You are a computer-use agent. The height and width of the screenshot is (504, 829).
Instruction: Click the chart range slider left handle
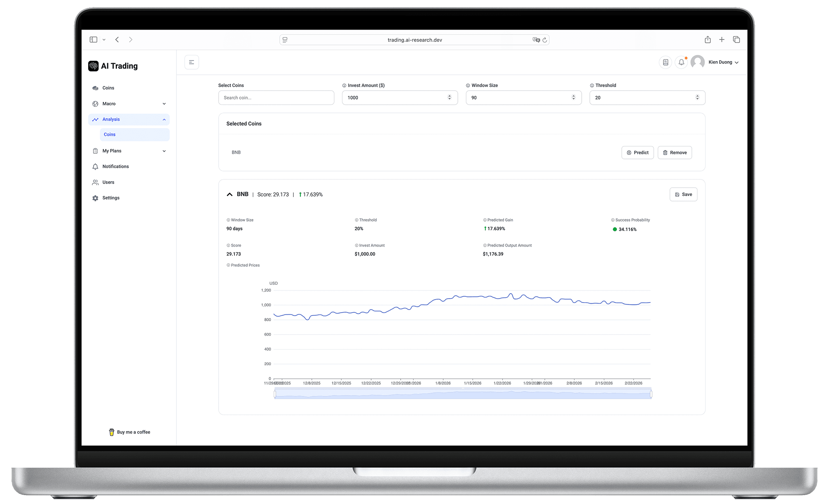click(x=275, y=394)
